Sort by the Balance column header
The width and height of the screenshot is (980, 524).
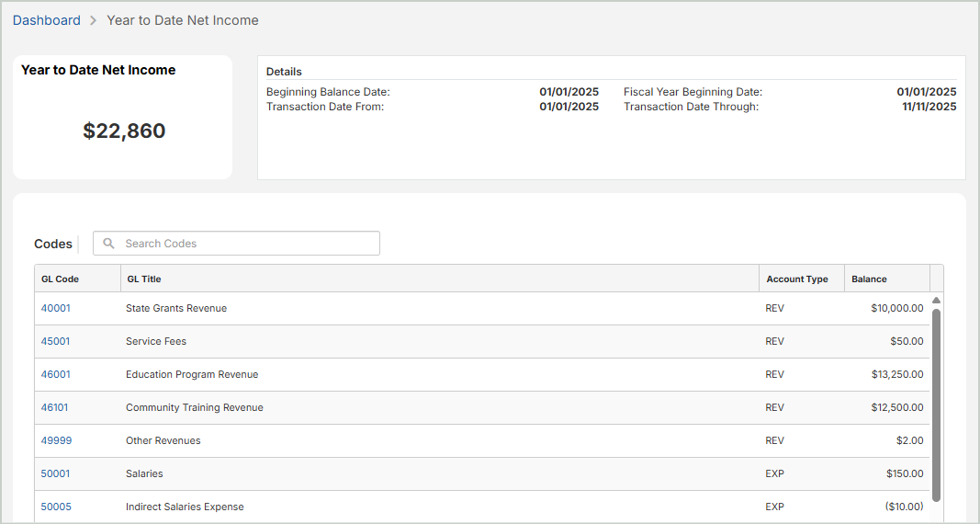(x=869, y=279)
